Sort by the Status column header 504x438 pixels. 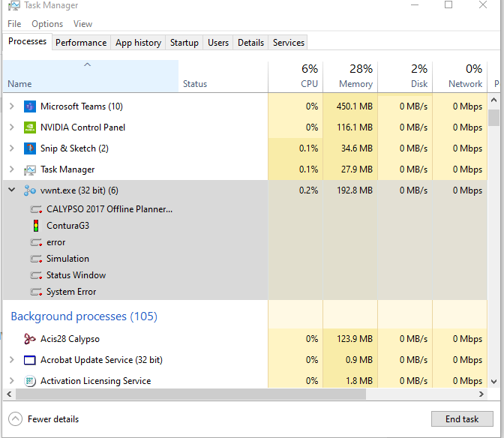223,76
